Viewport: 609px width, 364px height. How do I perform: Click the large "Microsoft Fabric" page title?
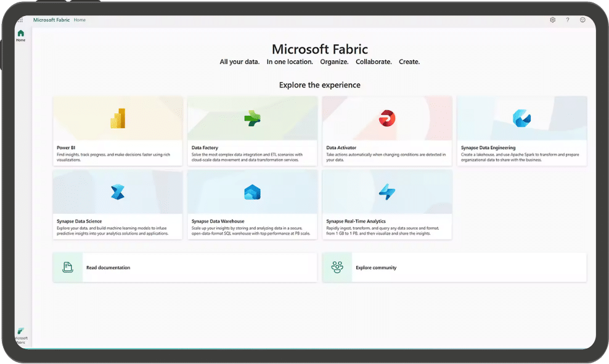pos(320,49)
